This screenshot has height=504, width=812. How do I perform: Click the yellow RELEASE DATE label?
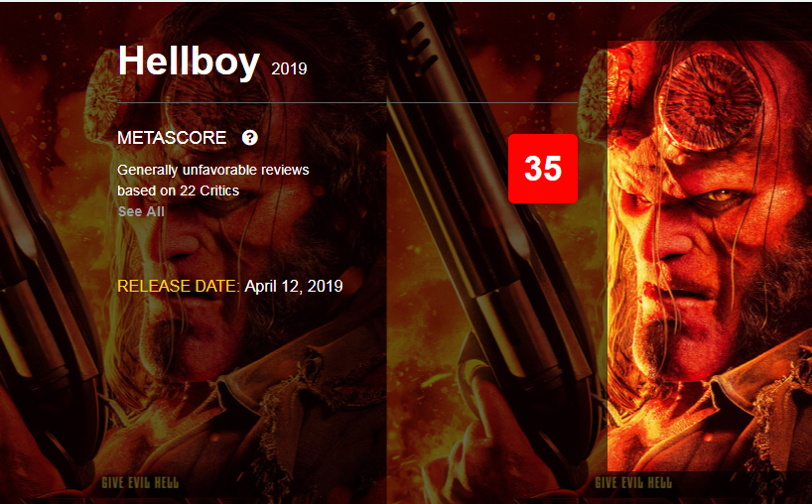pyautogui.click(x=179, y=286)
